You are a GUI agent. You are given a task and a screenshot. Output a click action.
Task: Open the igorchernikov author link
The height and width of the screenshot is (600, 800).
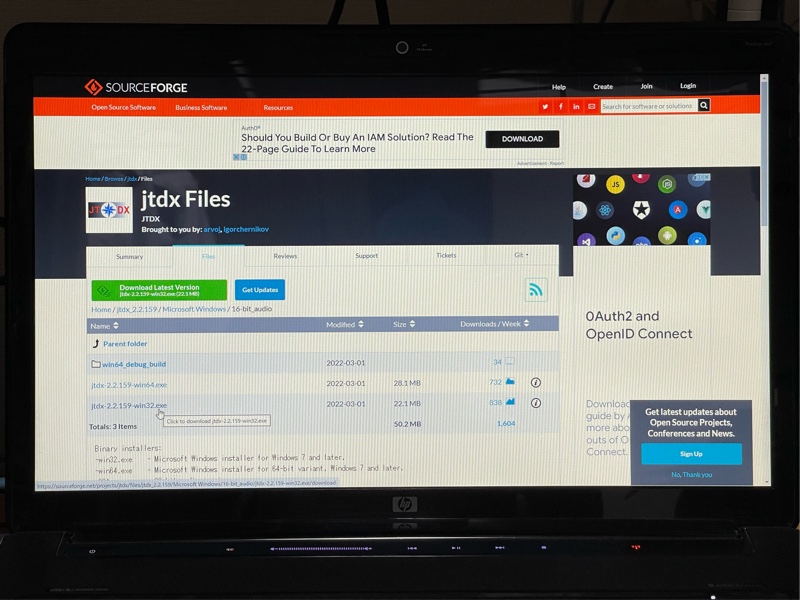(246, 230)
